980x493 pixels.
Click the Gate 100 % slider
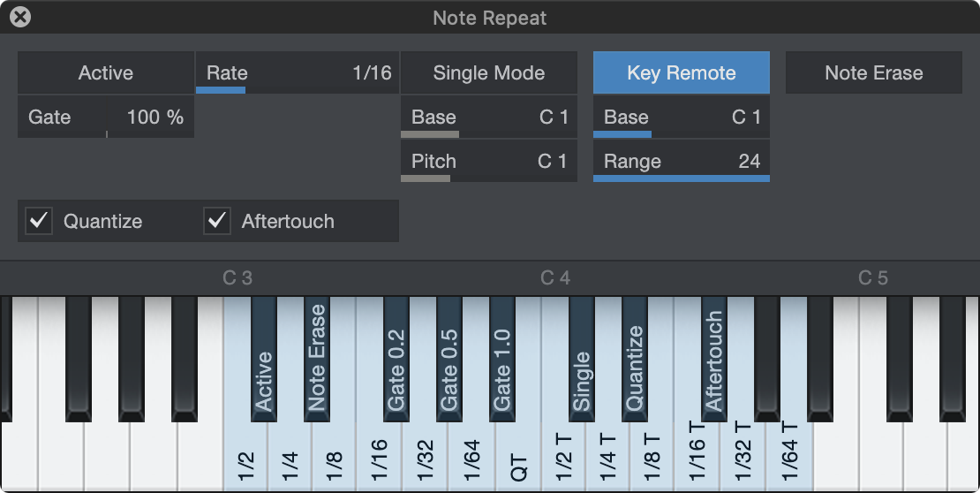coord(106,117)
